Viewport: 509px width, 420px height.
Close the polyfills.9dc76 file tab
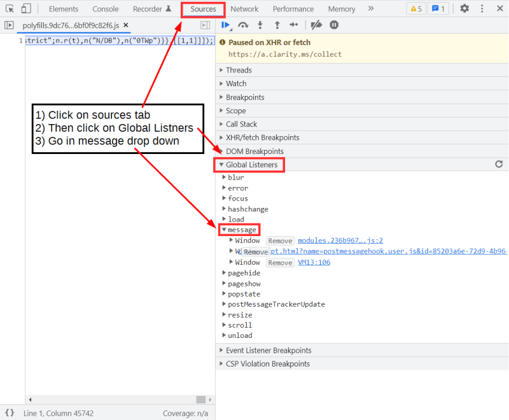click(x=126, y=25)
